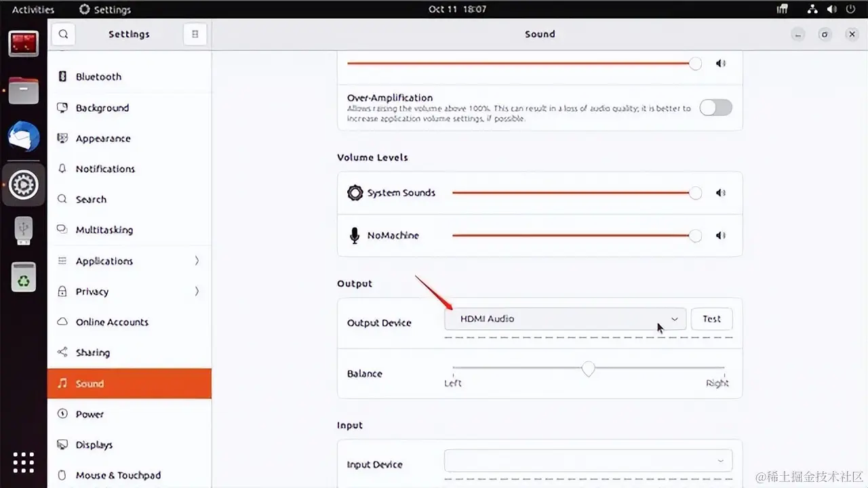The height and width of the screenshot is (488, 868).
Task: Click the Search magnifier icon in sidebar list
Action: click(x=62, y=199)
